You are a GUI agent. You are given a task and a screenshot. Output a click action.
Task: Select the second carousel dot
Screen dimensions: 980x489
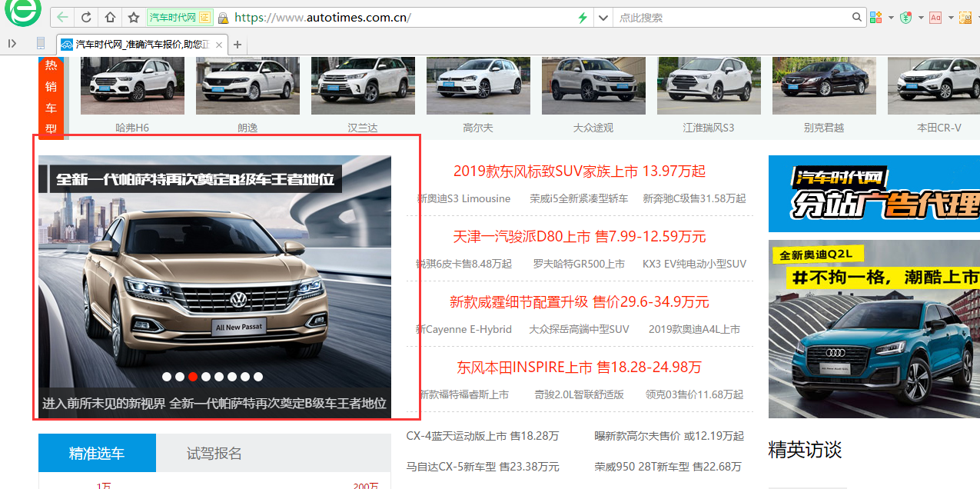tap(180, 377)
